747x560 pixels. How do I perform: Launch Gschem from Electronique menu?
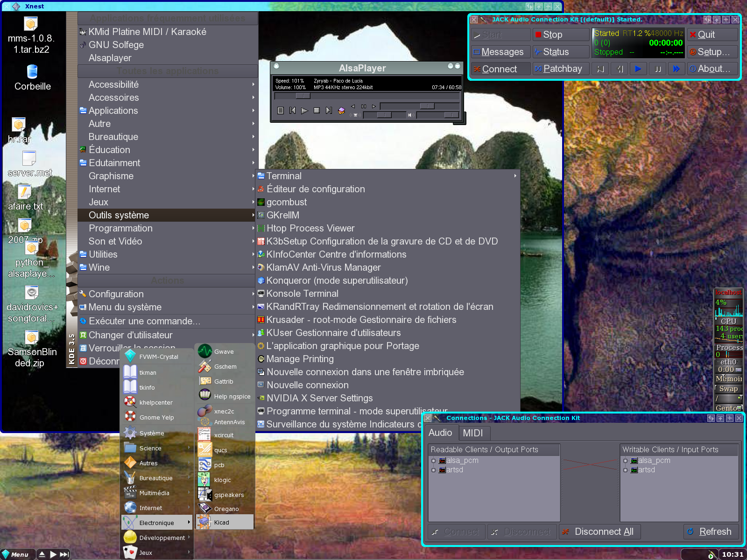click(225, 366)
